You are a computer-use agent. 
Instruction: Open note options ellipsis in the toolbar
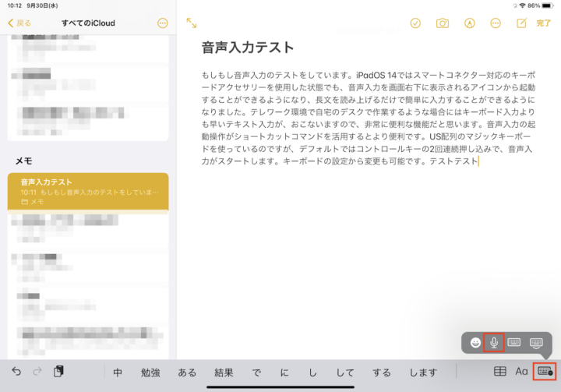[496, 23]
